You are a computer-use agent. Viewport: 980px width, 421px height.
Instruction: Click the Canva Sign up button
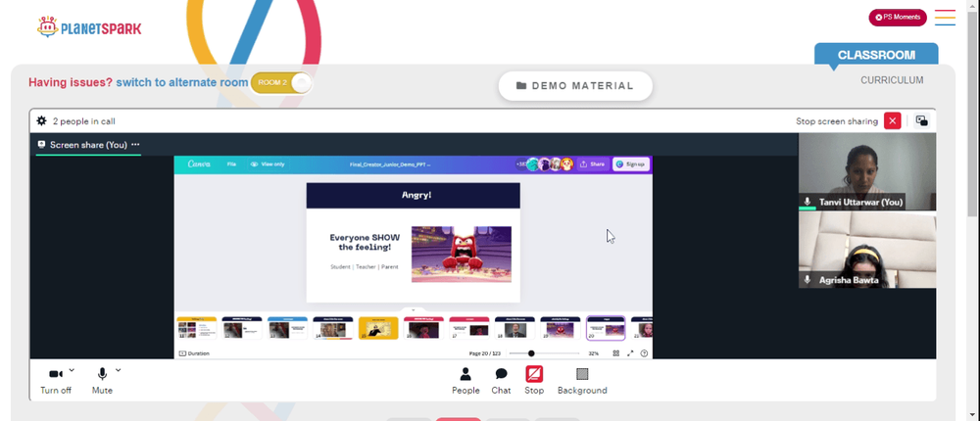[630, 164]
